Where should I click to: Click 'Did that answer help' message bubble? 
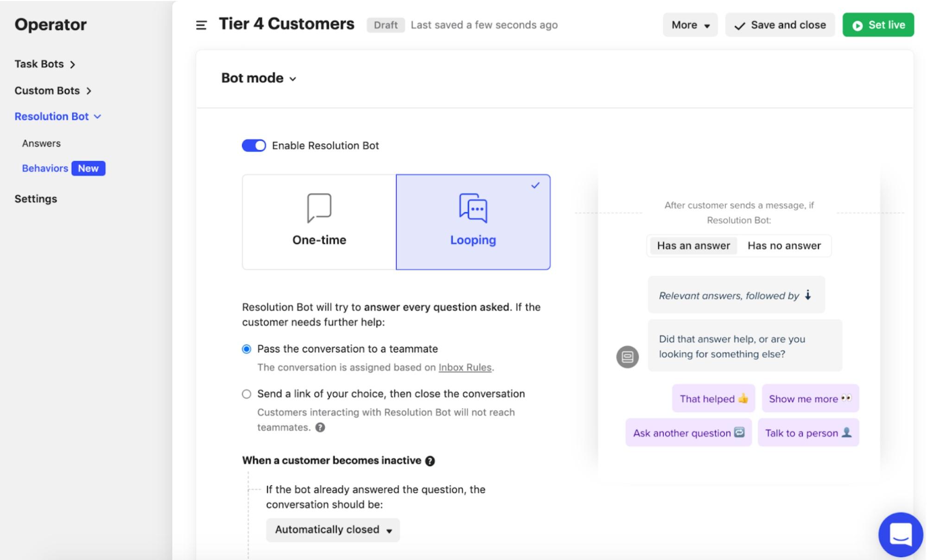745,346
